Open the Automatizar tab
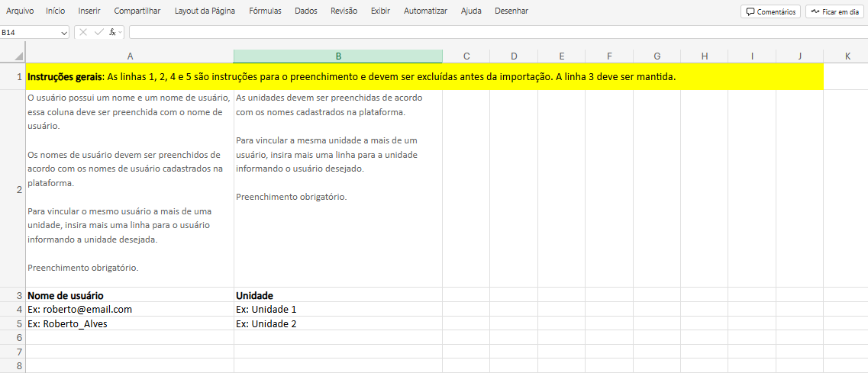The image size is (868, 373). pos(426,11)
